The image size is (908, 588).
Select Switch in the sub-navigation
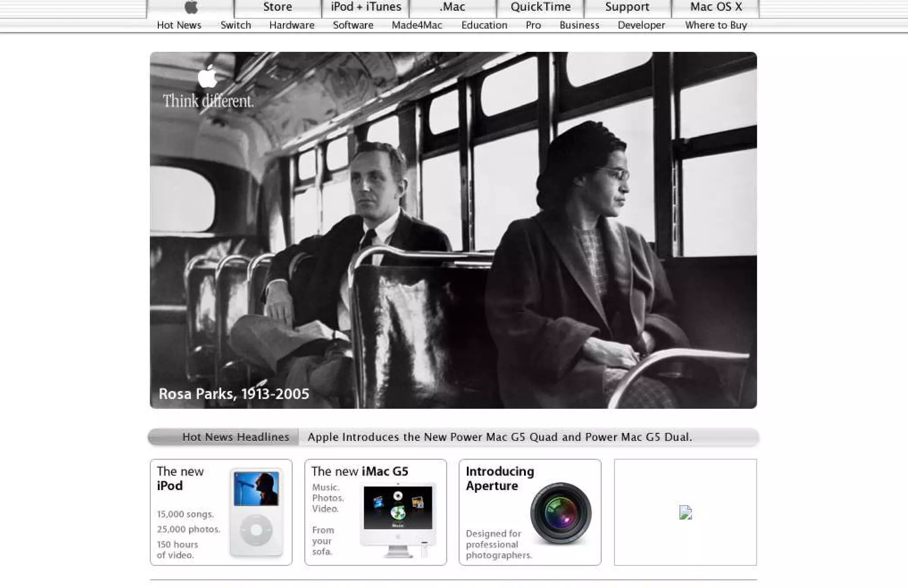pos(236,25)
